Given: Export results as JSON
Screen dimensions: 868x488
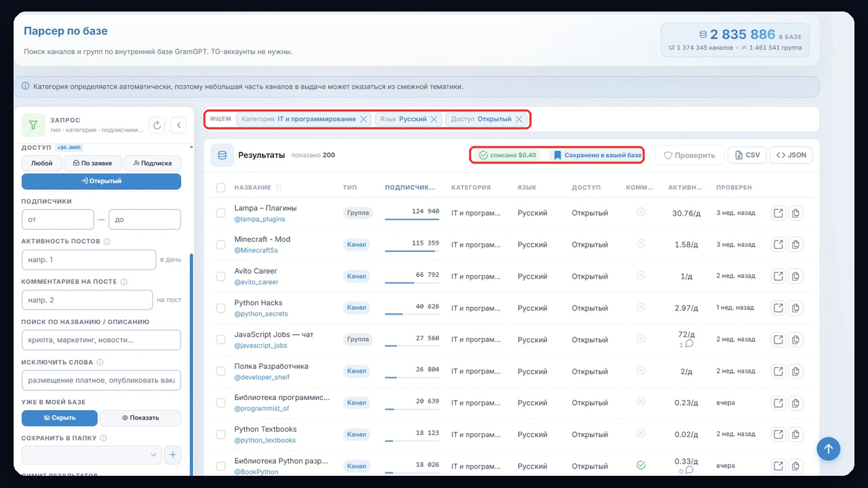Looking at the screenshot, I should (791, 155).
